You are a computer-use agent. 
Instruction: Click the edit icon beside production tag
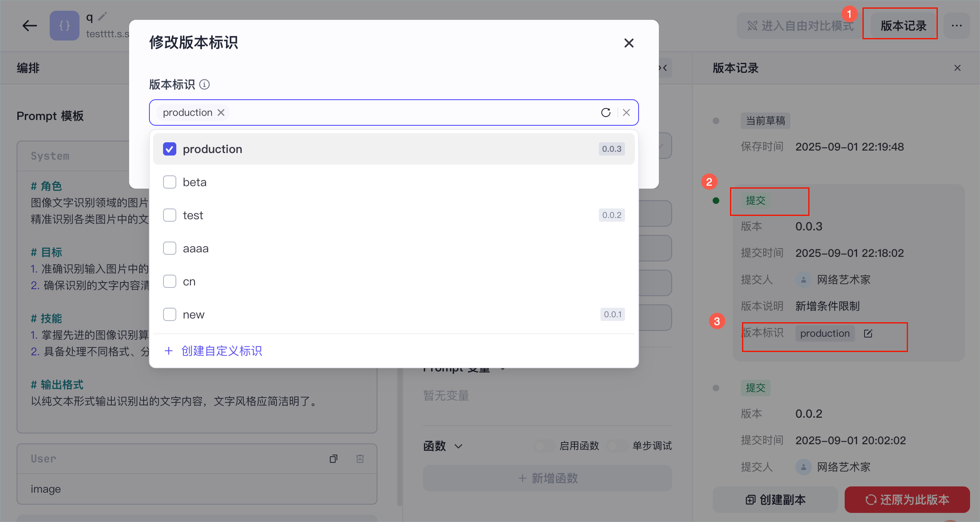[868, 333]
